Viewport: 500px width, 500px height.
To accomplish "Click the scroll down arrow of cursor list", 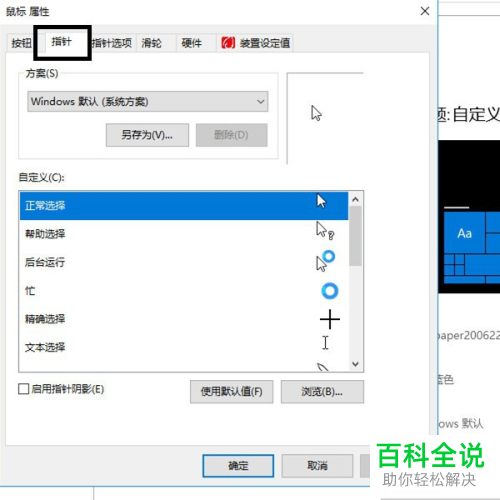I will [355, 364].
